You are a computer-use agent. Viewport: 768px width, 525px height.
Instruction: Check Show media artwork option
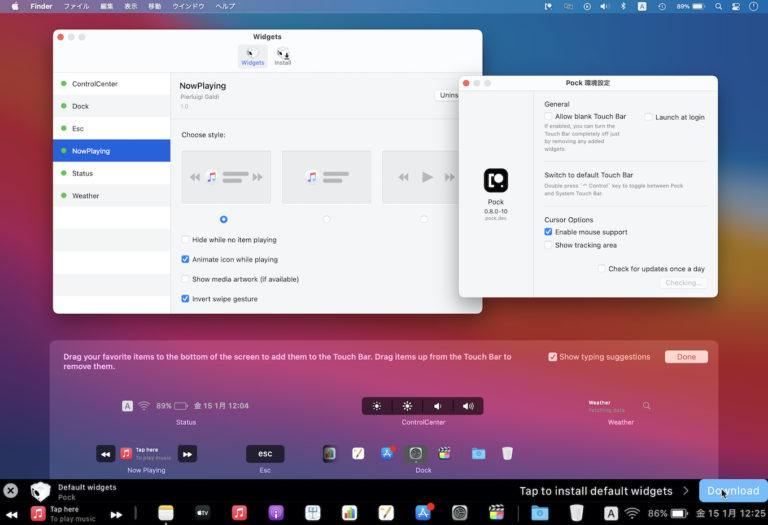pos(186,279)
